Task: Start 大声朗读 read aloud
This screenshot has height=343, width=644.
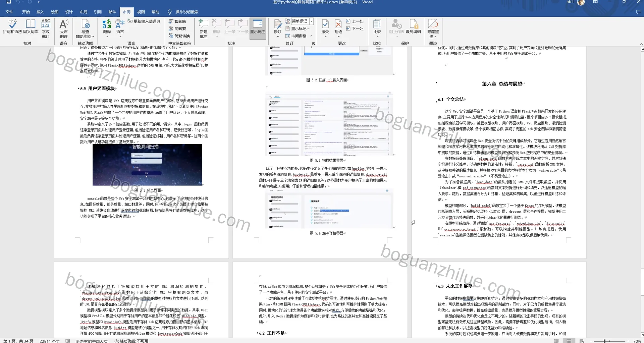Action: (64, 28)
